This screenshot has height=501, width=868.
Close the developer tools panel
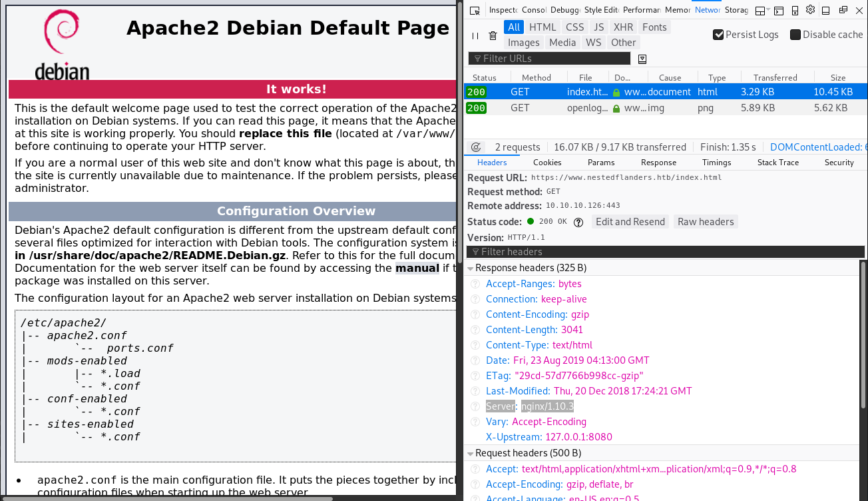pyautogui.click(x=859, y=10)
